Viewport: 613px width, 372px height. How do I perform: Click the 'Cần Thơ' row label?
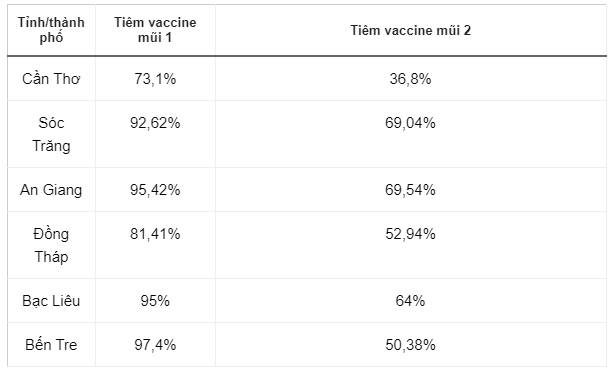pos(51,79)
